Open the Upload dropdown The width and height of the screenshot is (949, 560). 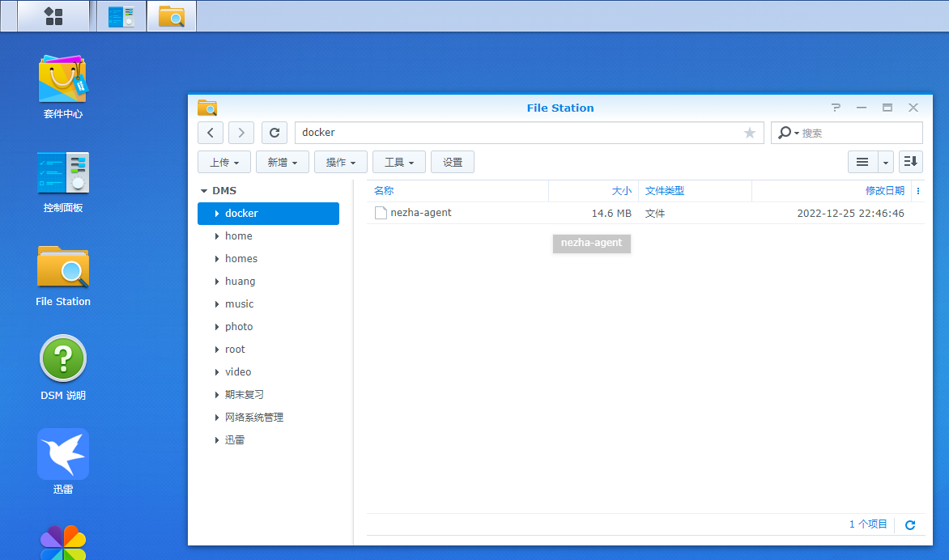tap(224, 162)
